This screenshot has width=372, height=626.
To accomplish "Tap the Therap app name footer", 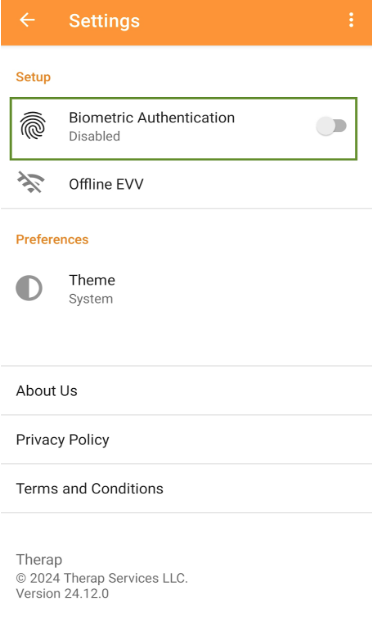I will (39, 560).
